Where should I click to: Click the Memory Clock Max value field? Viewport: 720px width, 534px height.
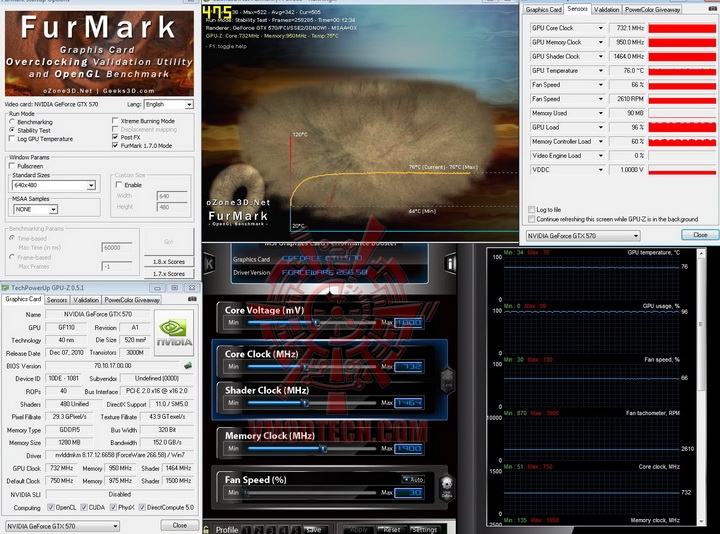point(408,449)
